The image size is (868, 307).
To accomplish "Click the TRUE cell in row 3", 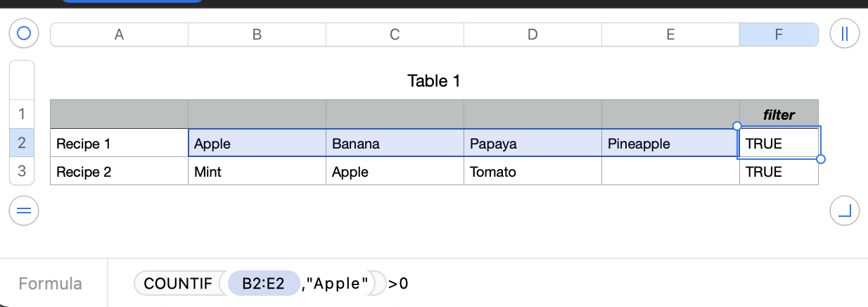I will tap(779, 171).
